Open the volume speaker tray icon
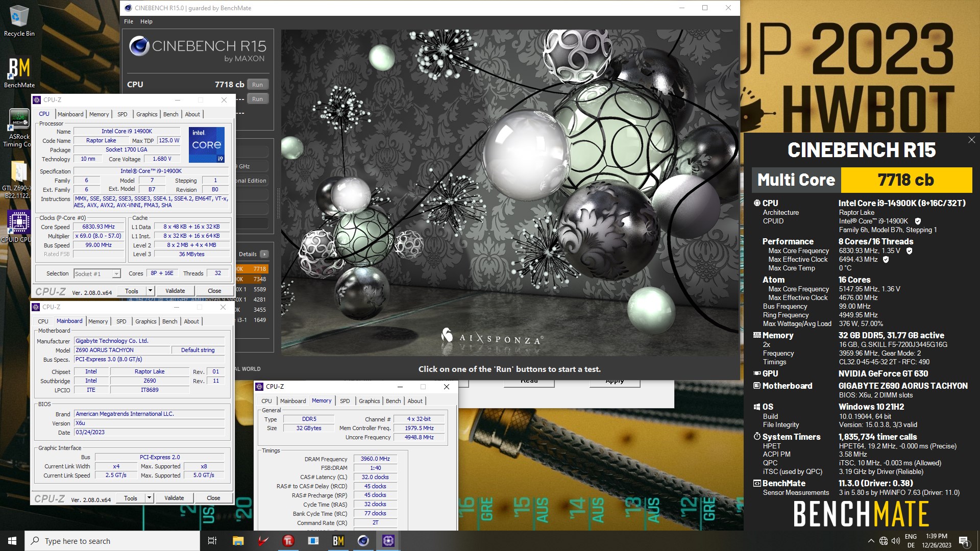980x551 pixels. 896,541
